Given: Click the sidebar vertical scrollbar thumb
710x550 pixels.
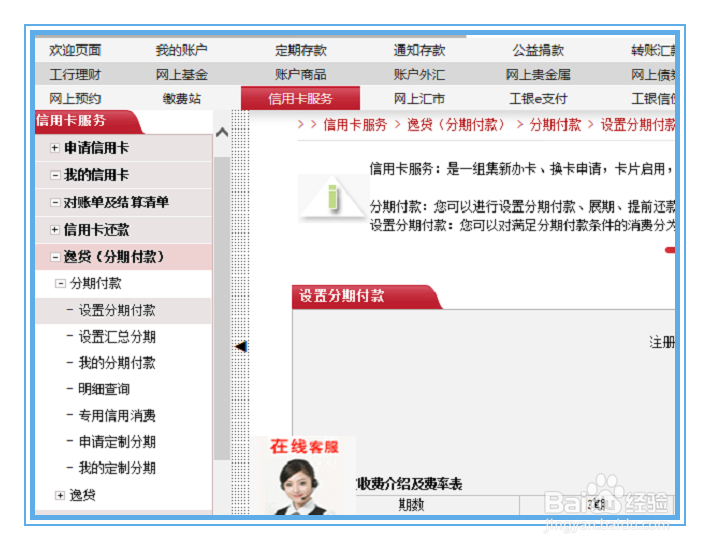Looking at the screenshot, I should [x=222, y=308].
